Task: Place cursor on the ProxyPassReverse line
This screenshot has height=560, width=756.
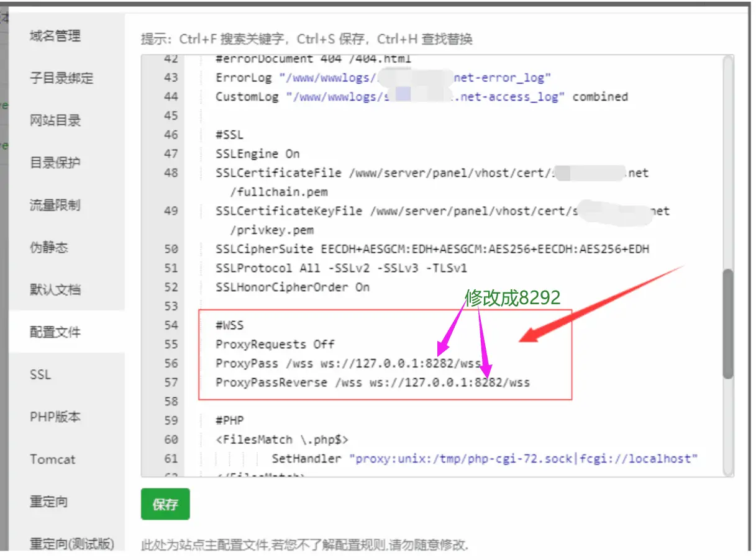Action: point(372,382)
